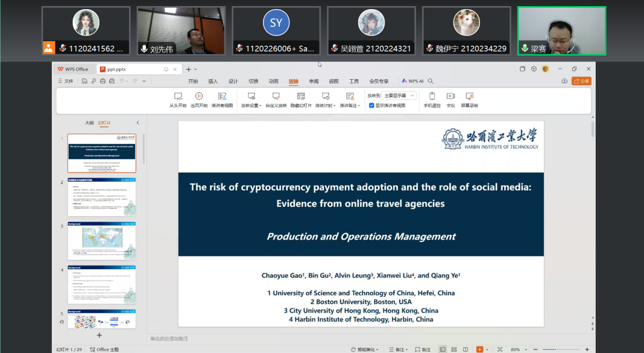Switch to slide sorter view in status bar
Image resolution: width=644 pixels, height=353 pixels.
[454, 349]
